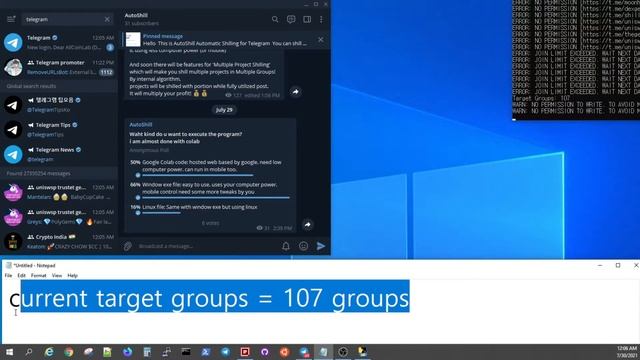Open Telegram promoter group chat

point(59,67)
